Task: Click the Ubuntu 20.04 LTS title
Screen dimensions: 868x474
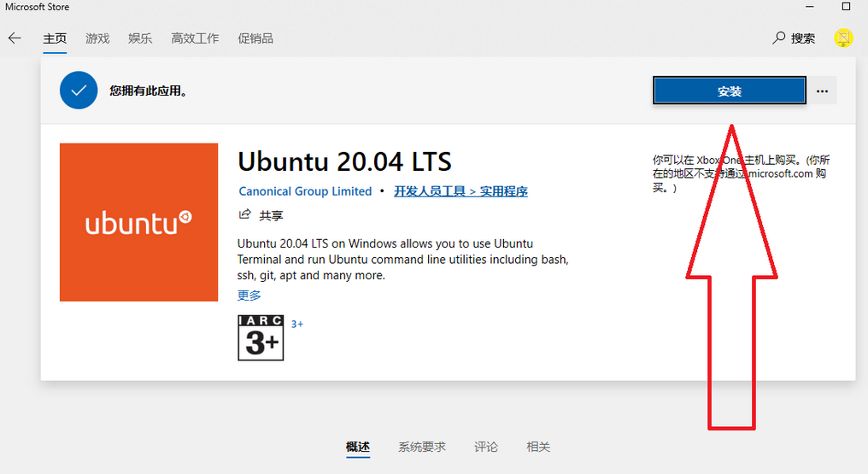Action: point(344,162)
